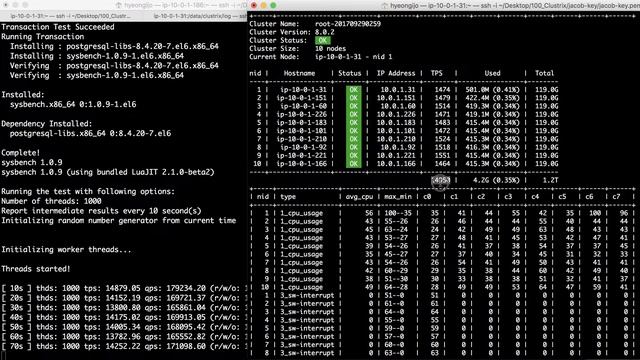Image resolution: width=640 pixels, height=360 pixels.
Task: Click hostname ip-10-0-1-166
Action: [302, 164]
